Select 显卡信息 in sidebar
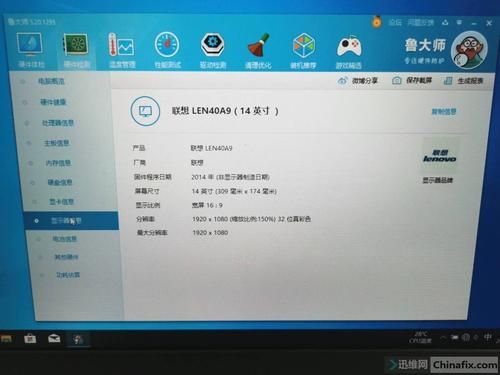The image size is (500, 375). pos(62,202)
